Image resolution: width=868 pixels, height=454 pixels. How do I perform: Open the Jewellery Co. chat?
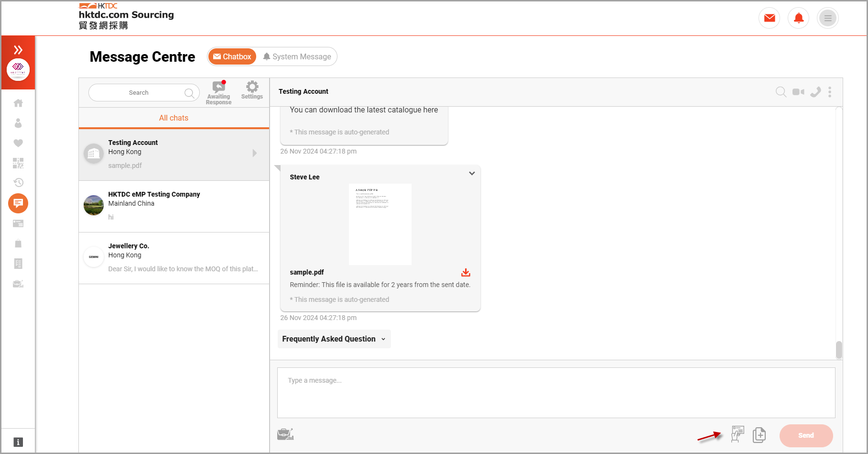(x=174, y=258)
